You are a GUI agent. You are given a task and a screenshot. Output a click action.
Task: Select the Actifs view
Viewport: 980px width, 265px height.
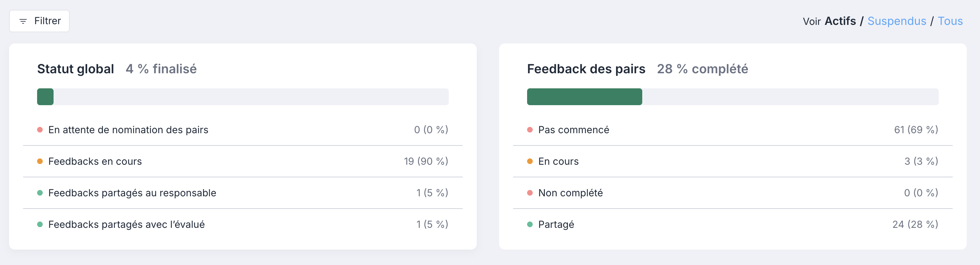tap(840, 21)
